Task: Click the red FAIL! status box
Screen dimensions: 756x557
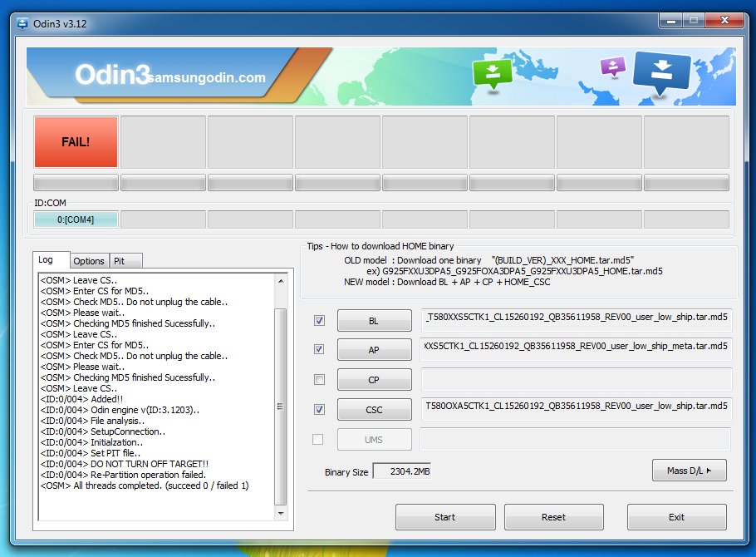Action: 76,142
